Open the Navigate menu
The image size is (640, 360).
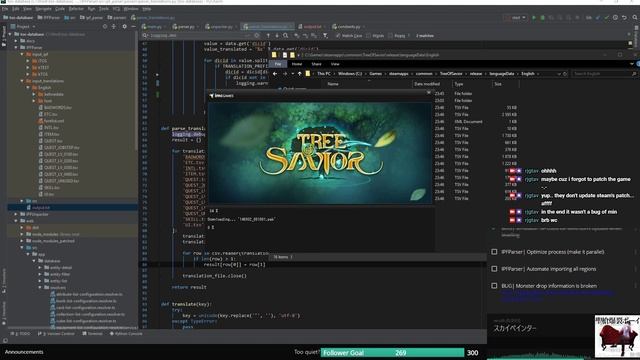43,9
